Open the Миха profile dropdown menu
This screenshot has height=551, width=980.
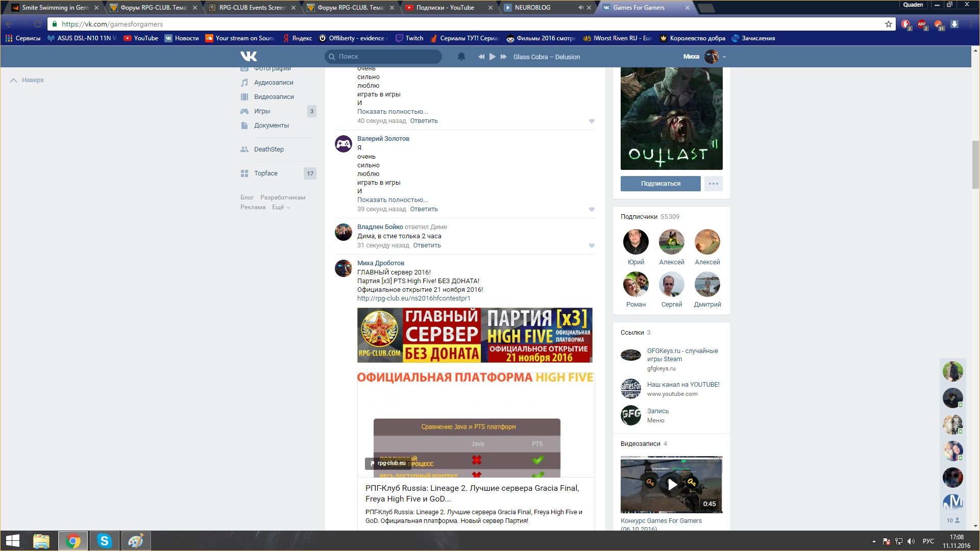[724, 57]
